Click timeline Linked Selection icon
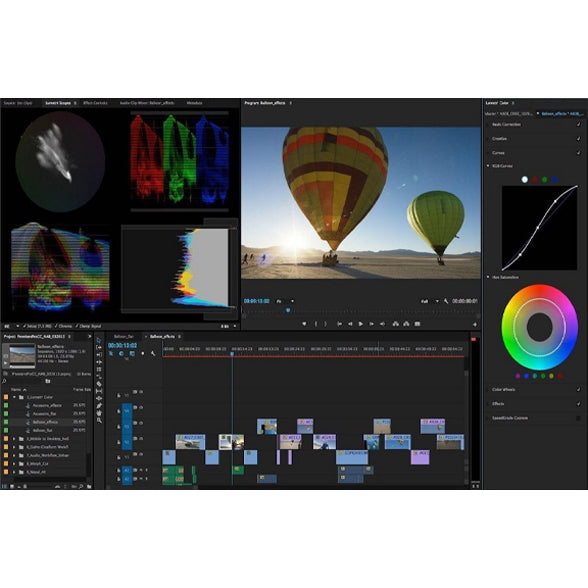 click(x=132, y=354)
